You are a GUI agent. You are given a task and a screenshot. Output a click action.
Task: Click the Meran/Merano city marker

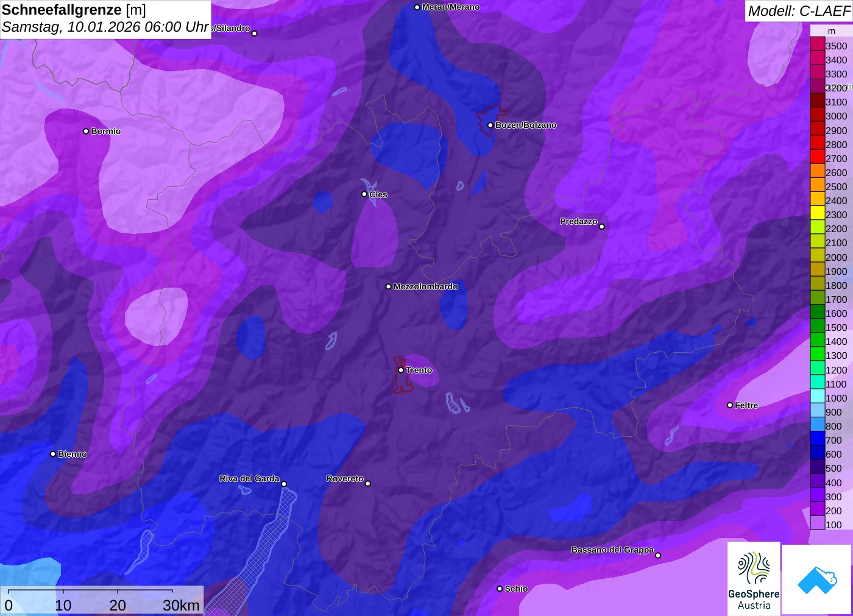[x=417, y=7]
